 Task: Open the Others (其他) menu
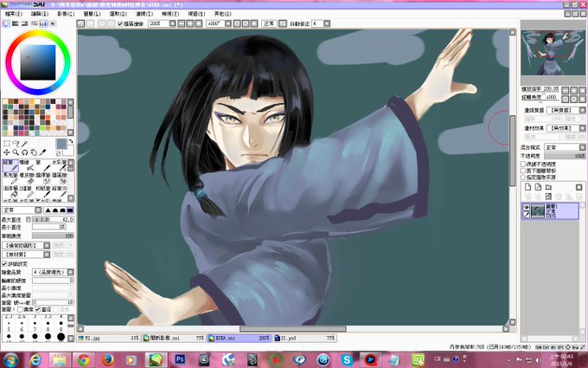[x=222, y=14]
